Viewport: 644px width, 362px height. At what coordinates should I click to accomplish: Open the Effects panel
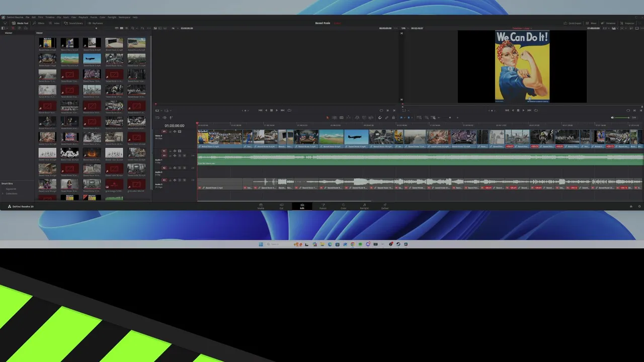coord(39,23)
